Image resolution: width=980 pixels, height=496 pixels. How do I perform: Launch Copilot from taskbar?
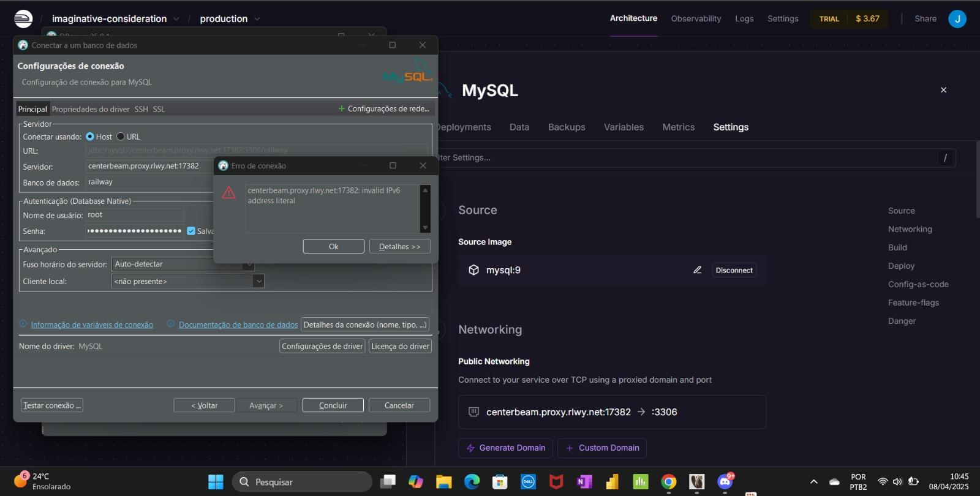pyautogui.click(x=416, y=482)
